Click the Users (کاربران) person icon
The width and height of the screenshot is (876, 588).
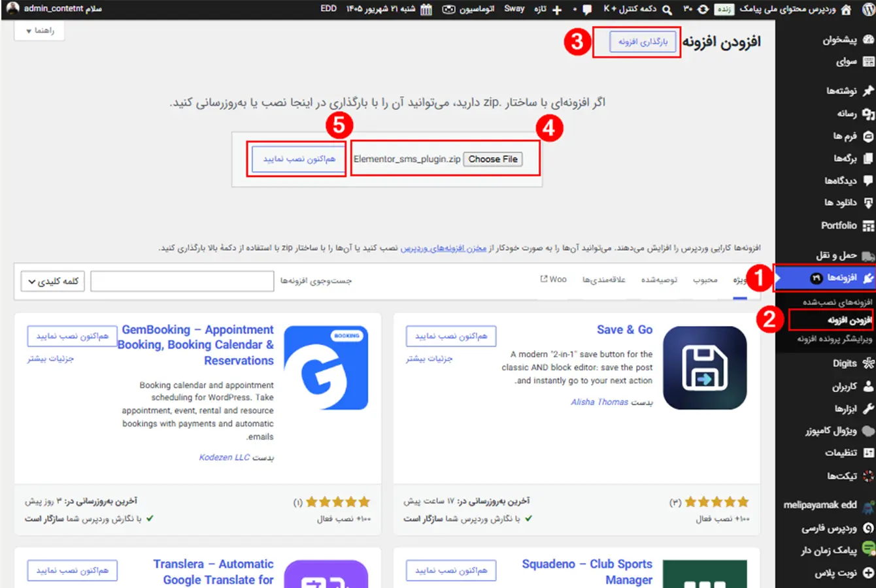coord(868,386)
